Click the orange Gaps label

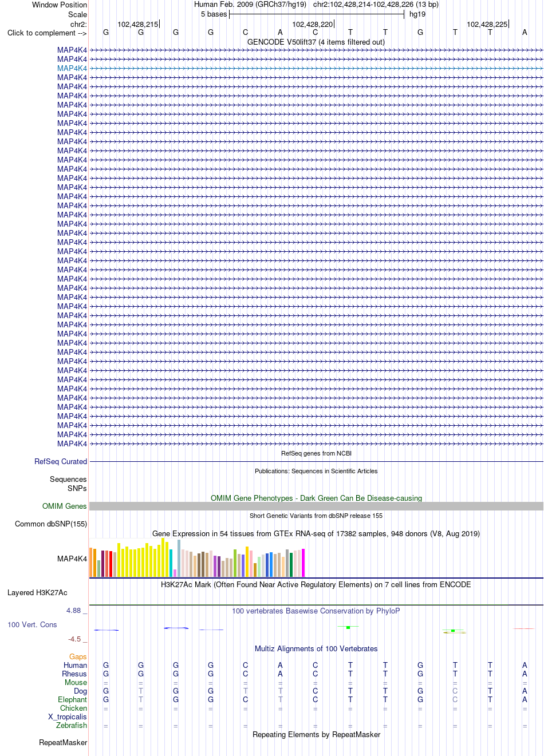[x=78, y=656]
